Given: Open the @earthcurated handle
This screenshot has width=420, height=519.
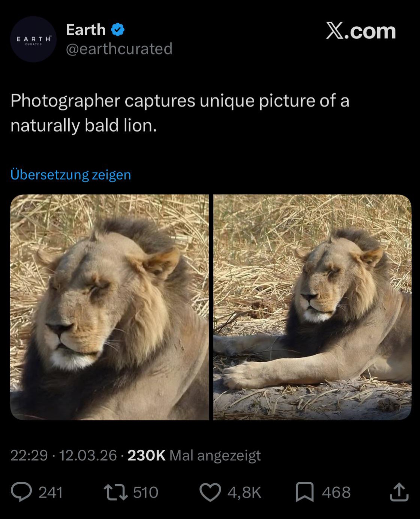Looking at the screenshot, I should (119, 49).
